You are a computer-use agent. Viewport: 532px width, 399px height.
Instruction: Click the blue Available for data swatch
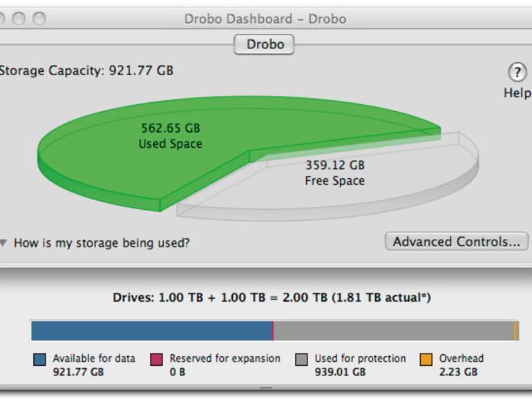tap(40, 359)
